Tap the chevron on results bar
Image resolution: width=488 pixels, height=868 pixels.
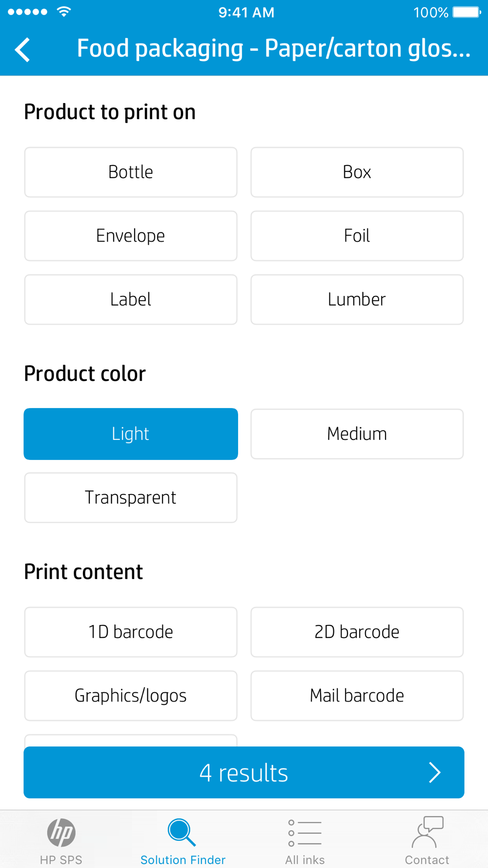pyautogui.click(x=434, y=772)
